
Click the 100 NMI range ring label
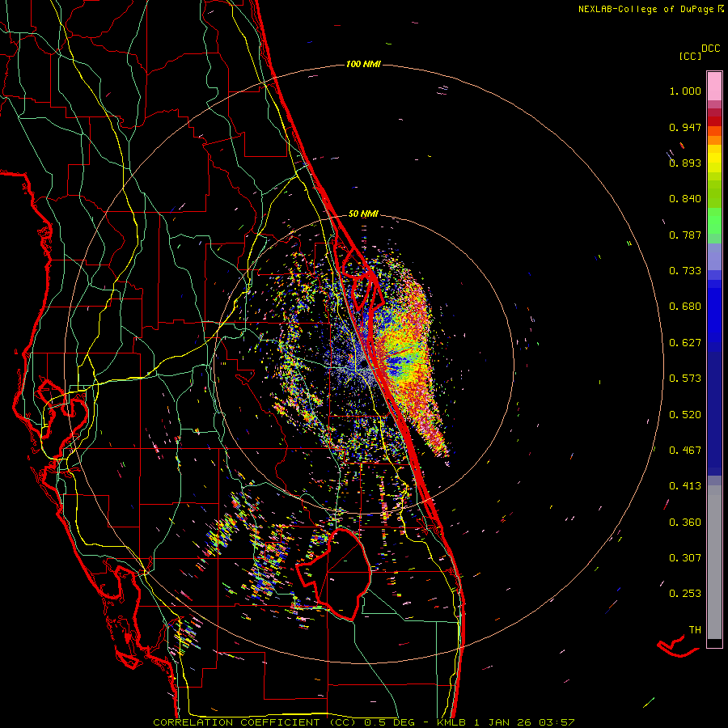363,64
